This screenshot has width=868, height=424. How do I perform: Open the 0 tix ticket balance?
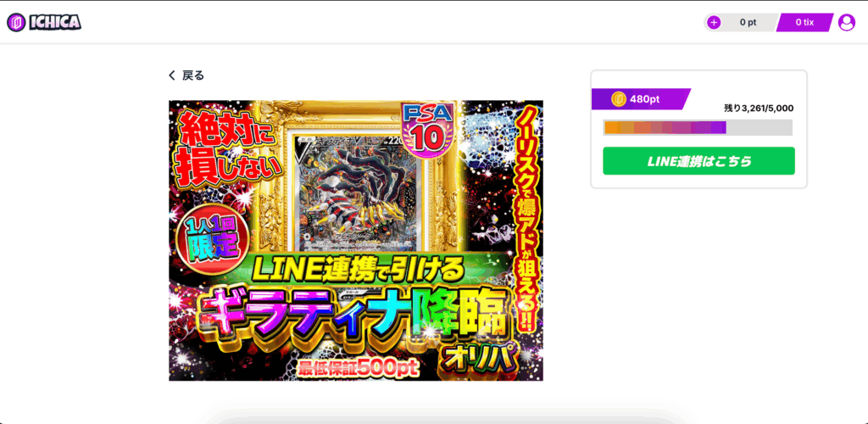(x=804, y=23)
